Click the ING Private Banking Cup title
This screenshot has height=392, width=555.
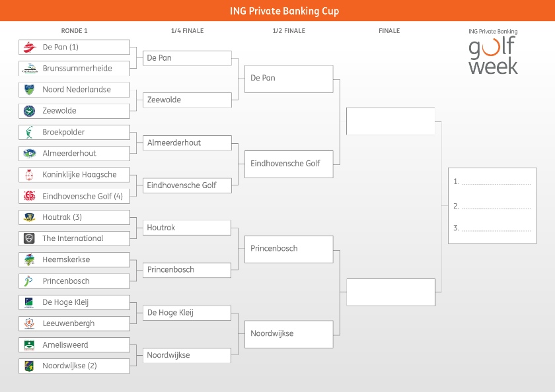[277, 11]
